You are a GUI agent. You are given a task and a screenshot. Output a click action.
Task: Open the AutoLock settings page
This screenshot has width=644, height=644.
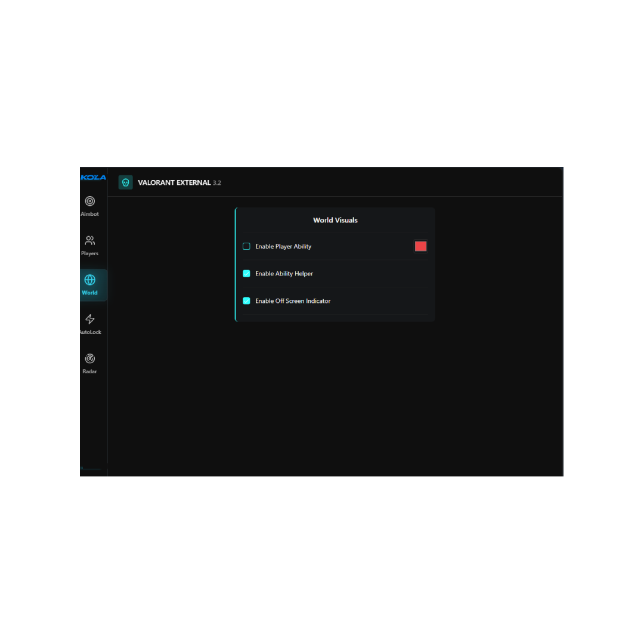point(90,324)
